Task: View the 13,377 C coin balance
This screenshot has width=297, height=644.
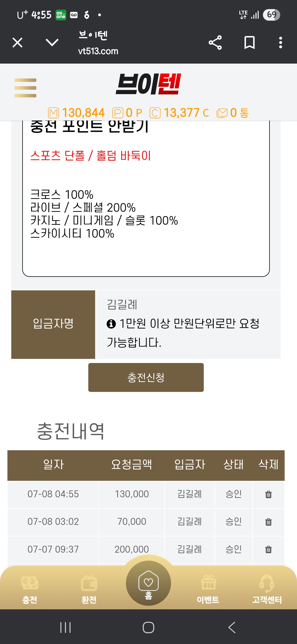Action: tap(179, 113)
